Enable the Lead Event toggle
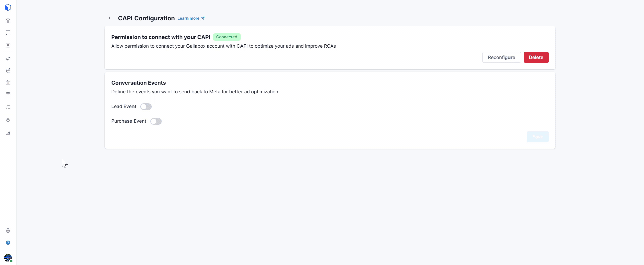The image size is (644, 265). tap(146, 107)
